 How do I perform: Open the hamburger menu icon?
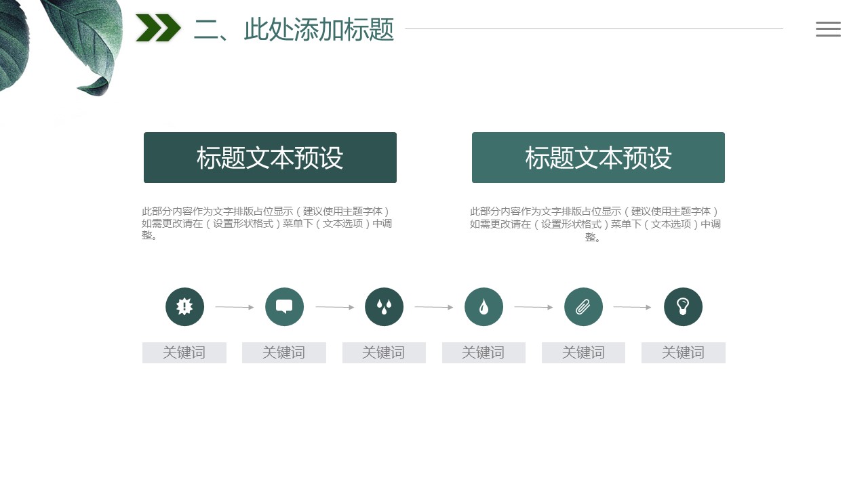[828, 29]
